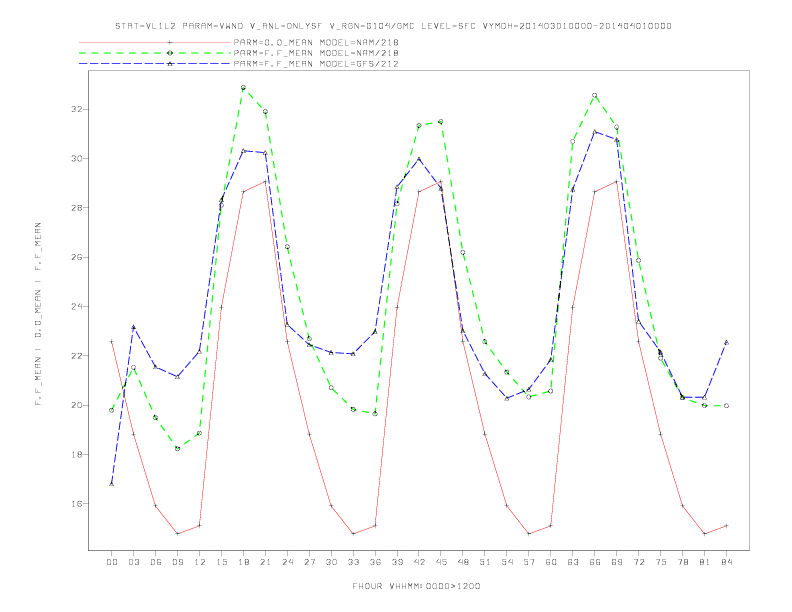Viewport: 792px width, 612px height.
Task: Click y-axis tick value 20
Action: pyautogui.click(x=76, y=405)
